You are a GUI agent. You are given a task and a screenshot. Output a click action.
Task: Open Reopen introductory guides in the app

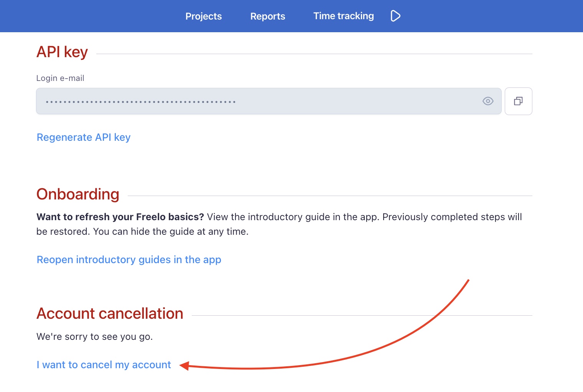(x=129, y=260)
